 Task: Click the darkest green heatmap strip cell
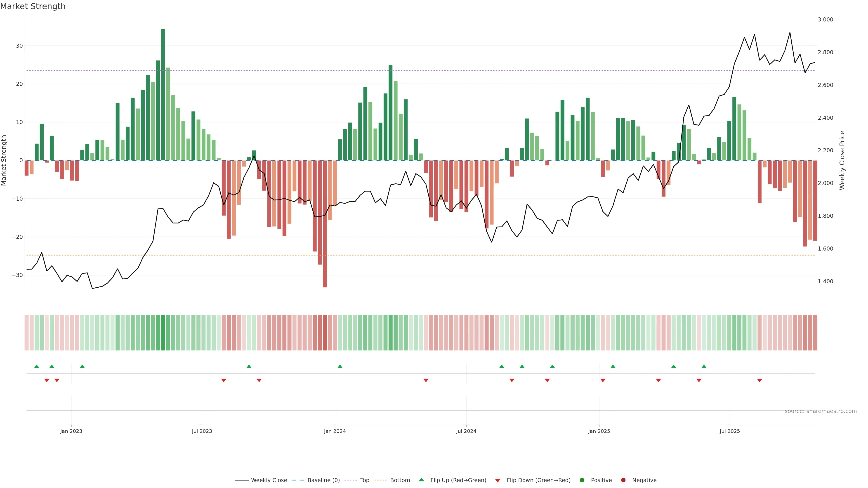pyautogui.click(x=163, y=332)
